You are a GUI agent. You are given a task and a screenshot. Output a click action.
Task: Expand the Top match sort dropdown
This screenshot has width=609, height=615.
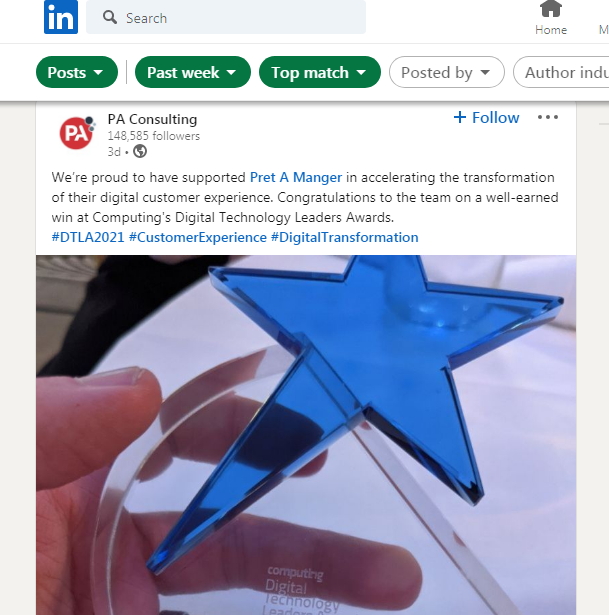(320, 72)
